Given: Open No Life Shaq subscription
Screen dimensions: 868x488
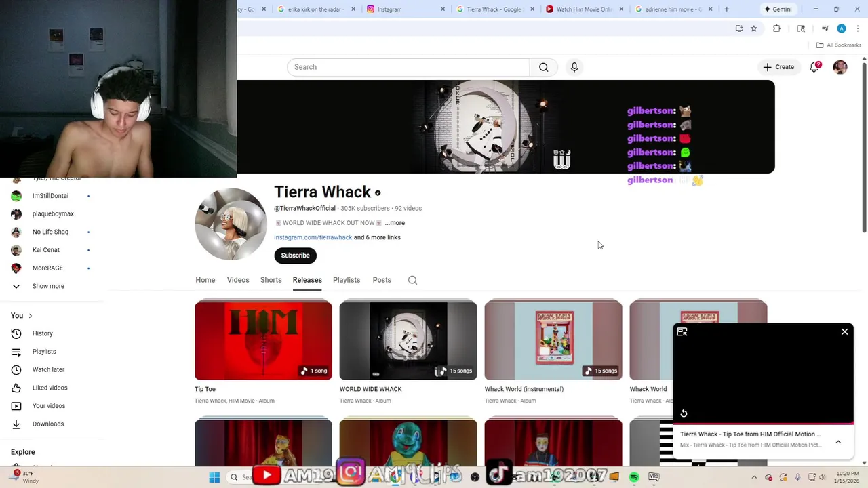Looking at the screenshot, I should [52, 232].
